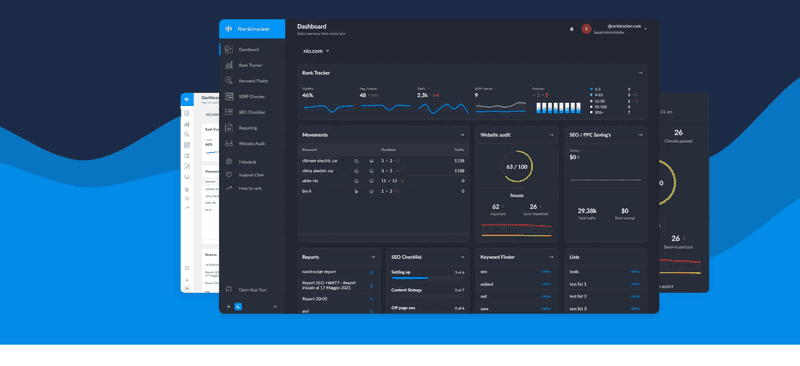Click the red user avatar icon

[x=586, y=29]
